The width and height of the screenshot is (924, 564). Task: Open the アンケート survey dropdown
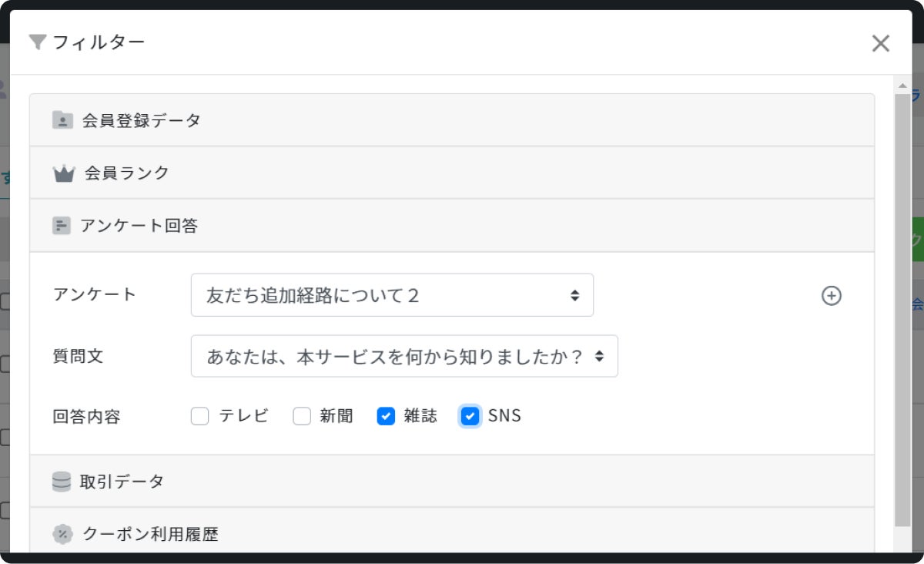pyautogui.click(x=392, y=295)
